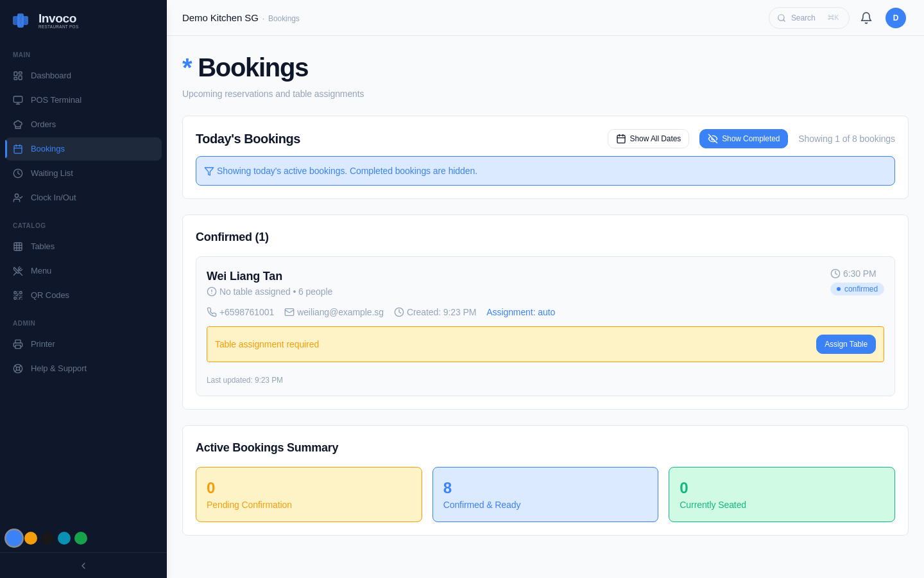924x578 pixels.
Task: Click the Assign Table button
Action: pos(846,344)
